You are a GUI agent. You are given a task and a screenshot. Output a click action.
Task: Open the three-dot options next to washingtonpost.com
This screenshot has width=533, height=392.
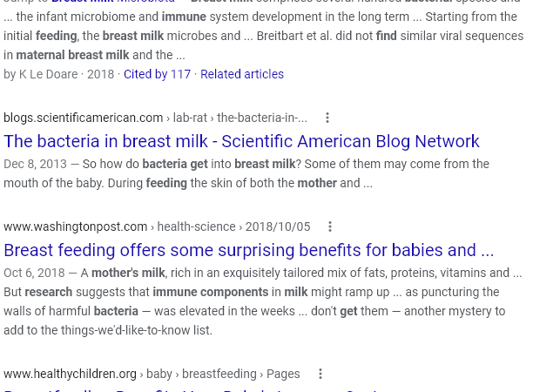[330, 226]
